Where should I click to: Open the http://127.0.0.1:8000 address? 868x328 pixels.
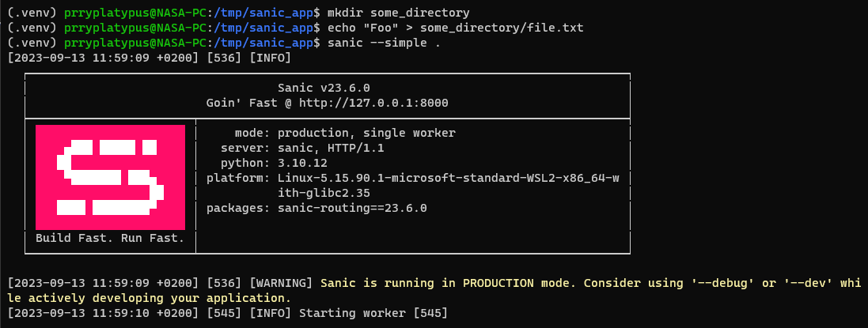coord(373,103)
